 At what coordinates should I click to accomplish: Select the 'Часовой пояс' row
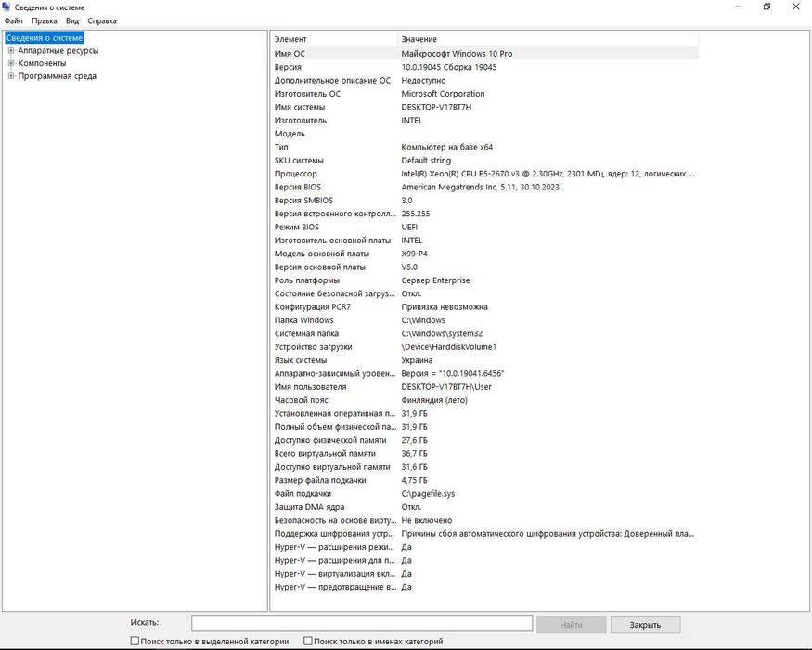[x=485, y=400]
